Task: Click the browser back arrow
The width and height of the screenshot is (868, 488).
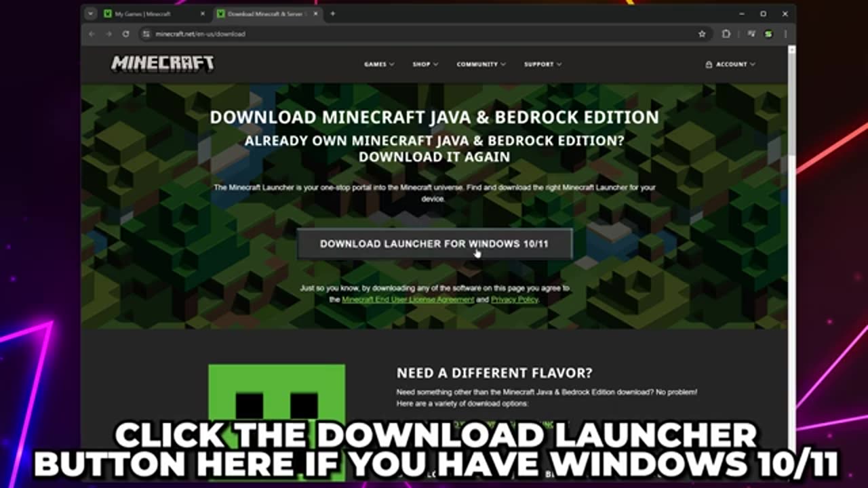Action: pyautogui.click(x=92, y=34)
